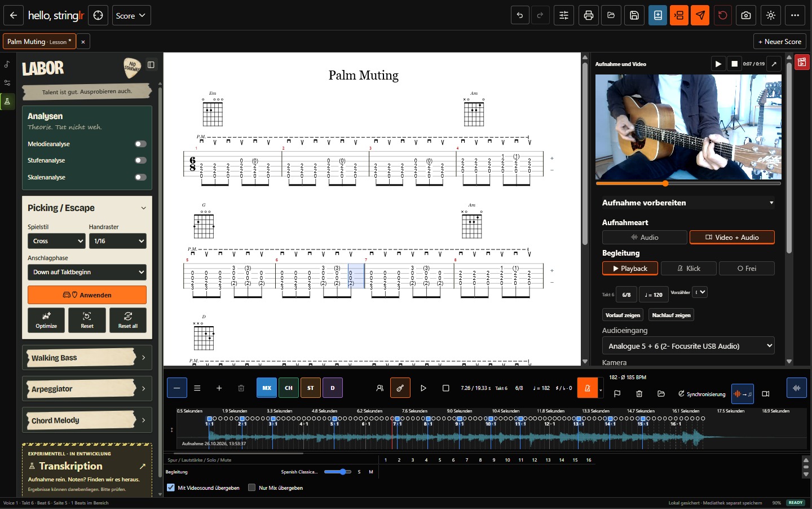The width and height of the screenshot is (812, 509).
Task: Open the Handraster dropdown showing 1/16
Action: [x=118, y=241]
